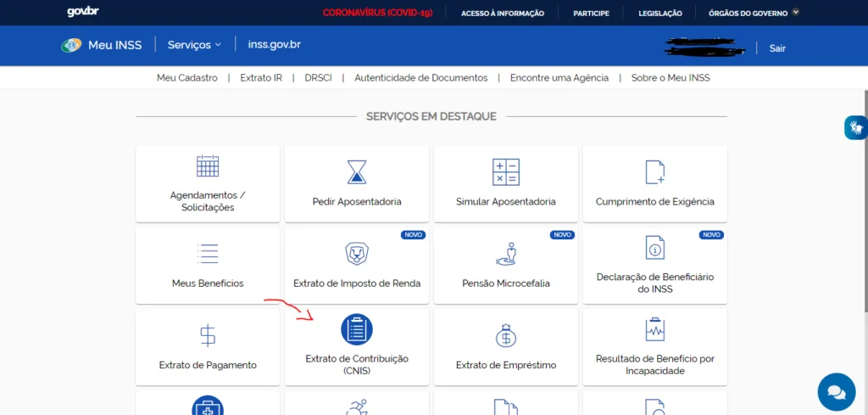Image resolution: width=868 pixels, height=415 pixels.
Task: Click the Extrato de Contribuição (CNIS) label
Action: pos(357,365)
